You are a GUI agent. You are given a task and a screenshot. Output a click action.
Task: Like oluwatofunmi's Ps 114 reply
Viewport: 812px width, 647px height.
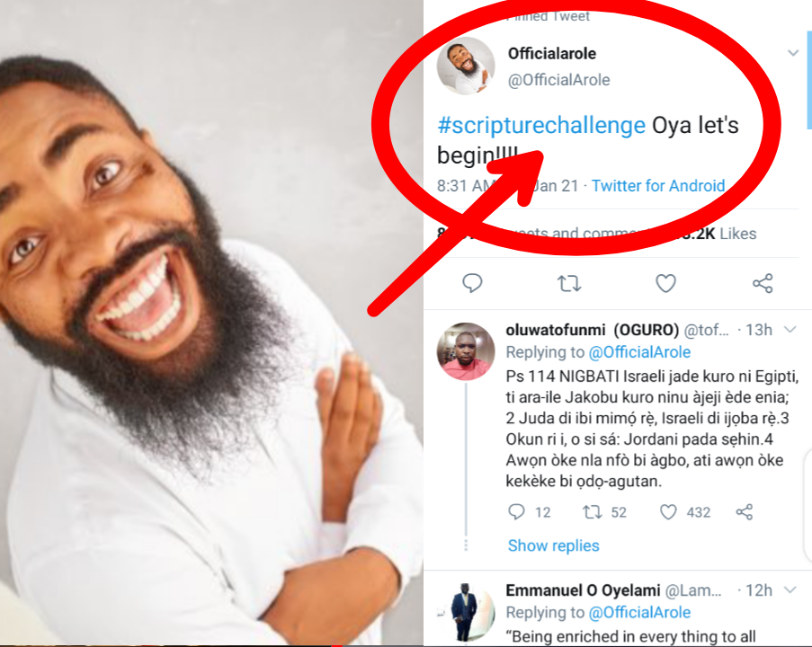click(669, 512)
